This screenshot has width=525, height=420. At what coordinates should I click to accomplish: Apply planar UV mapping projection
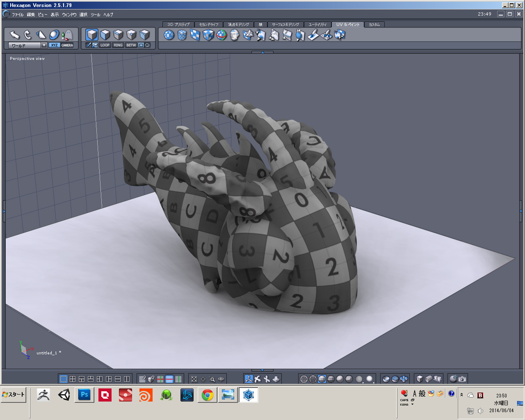point(195,35)
